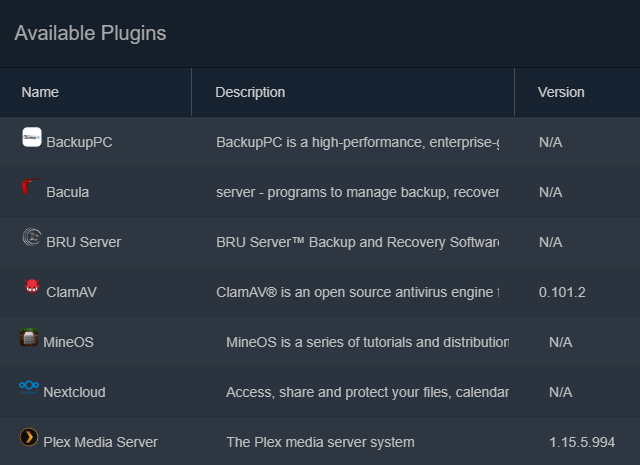This screenshot has height=465, width=640.
Task: Click the N/A version for Nextcloud
Action: click(560, 392)
